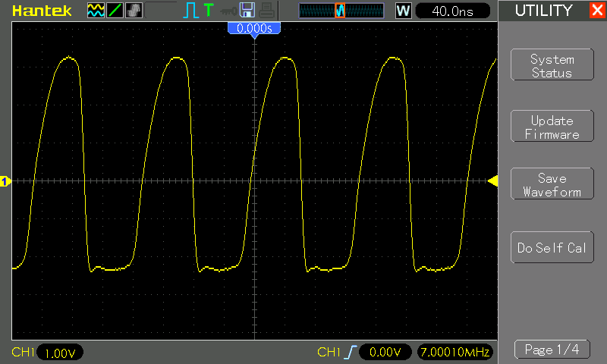The image size is (607, 364).
Task: Select the green diagonal line icon
Action: tap(115, 11)
